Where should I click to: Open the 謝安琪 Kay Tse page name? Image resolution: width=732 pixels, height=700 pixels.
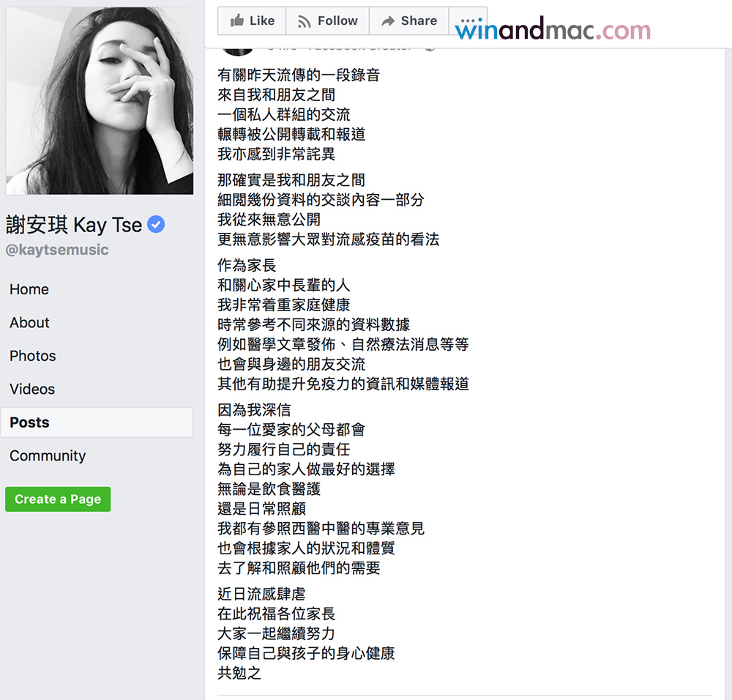pos(74,225)
